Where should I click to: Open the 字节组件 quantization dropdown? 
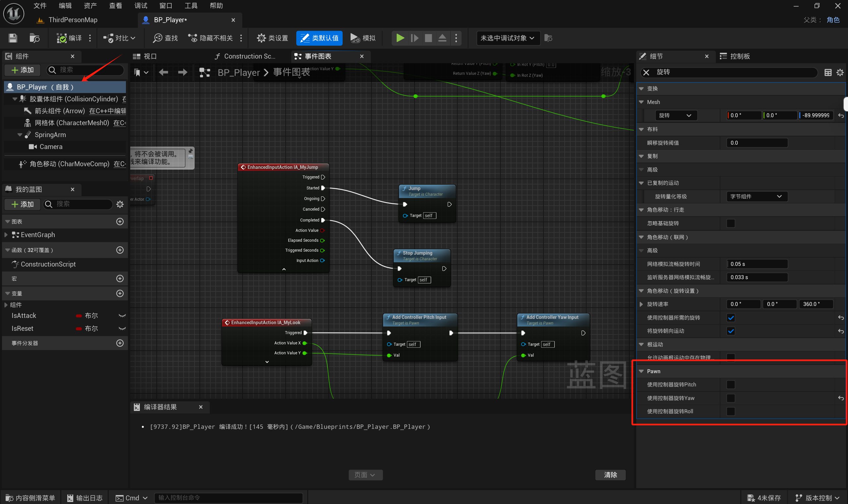[757, 196]
